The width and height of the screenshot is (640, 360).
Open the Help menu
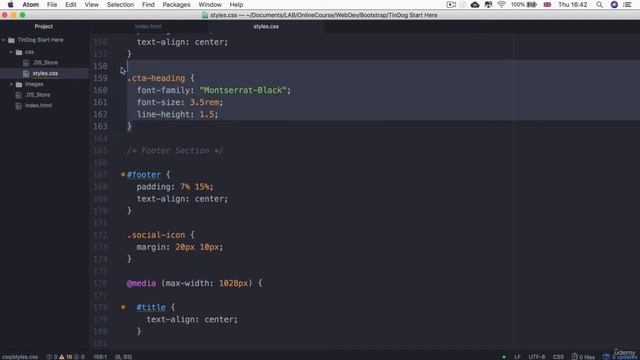[x=236, y=4]
